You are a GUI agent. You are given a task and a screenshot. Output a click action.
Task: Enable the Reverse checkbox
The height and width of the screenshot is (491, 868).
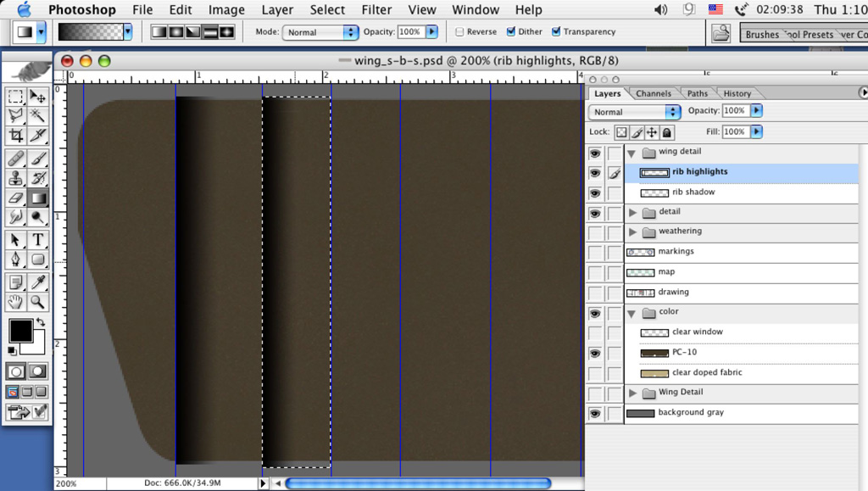[x=459, y=32]
